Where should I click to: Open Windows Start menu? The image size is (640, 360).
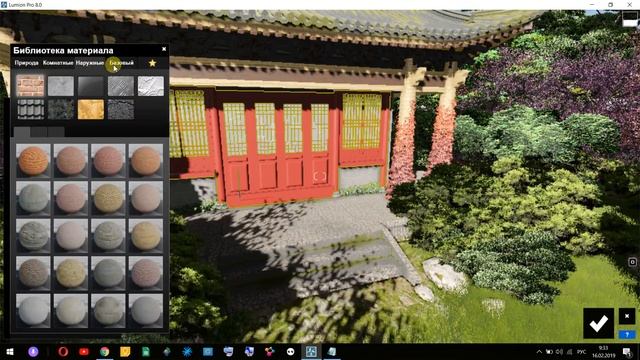[x=10, y=352]
